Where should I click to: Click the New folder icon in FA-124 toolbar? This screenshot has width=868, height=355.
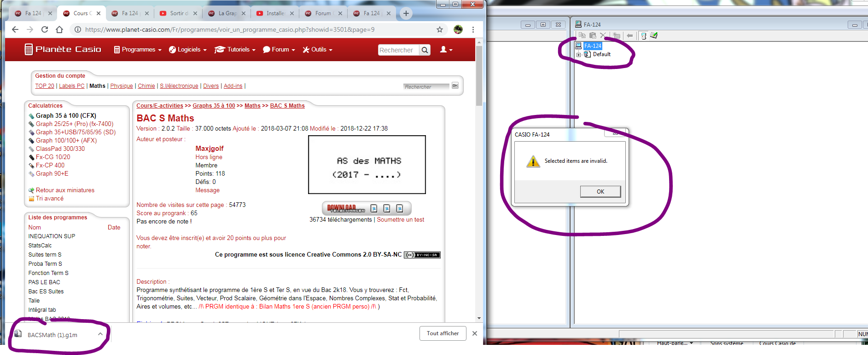(x=617, y=35)
